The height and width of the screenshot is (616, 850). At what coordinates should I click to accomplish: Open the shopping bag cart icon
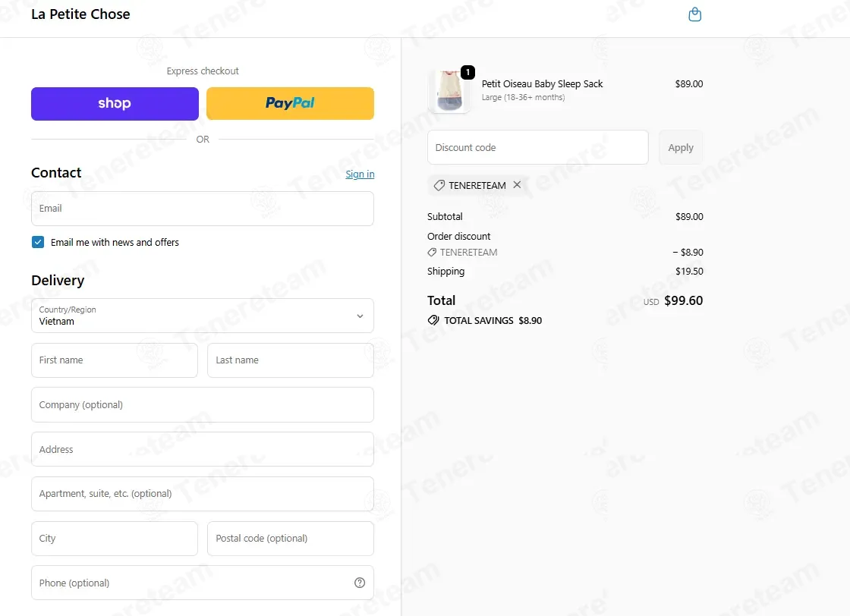pos(694,14)
